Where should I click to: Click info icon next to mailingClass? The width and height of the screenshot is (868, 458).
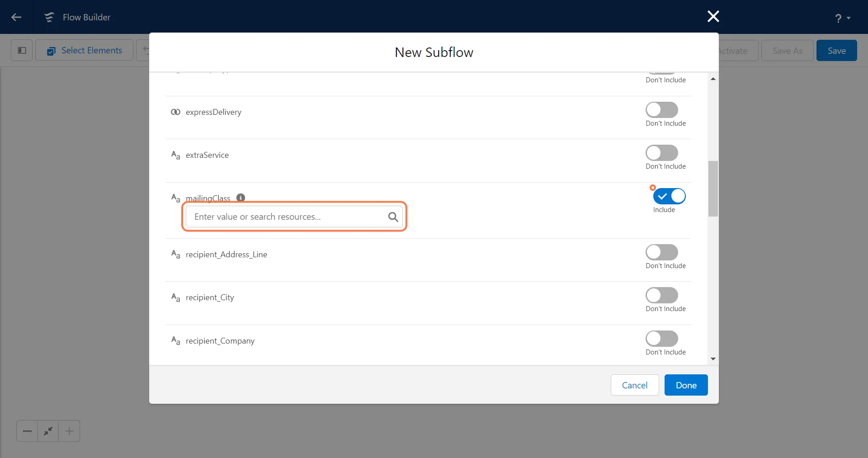[x=241, y=198]
